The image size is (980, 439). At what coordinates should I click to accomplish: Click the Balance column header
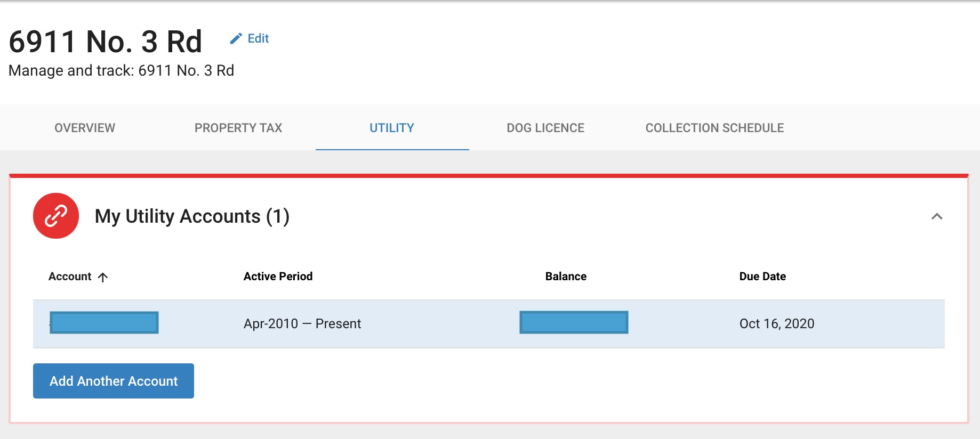(x=566, y=277)
